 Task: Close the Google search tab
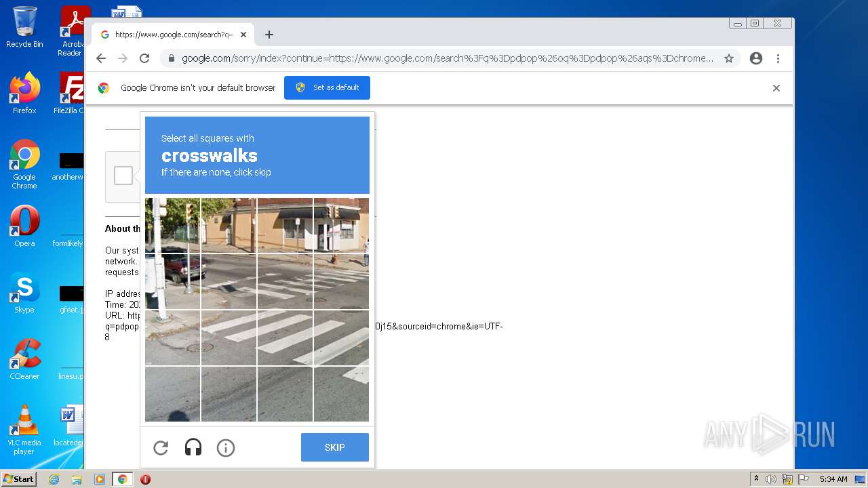243,35
